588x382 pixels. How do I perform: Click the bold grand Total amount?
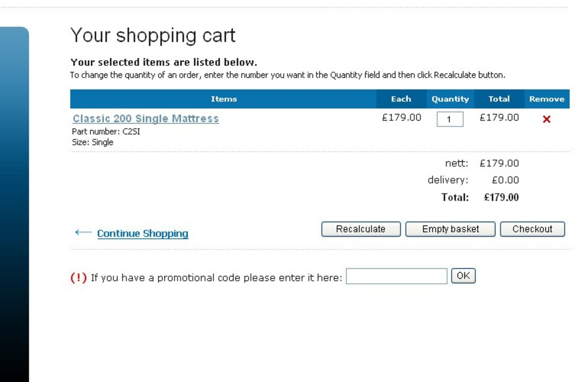point(501,197)
